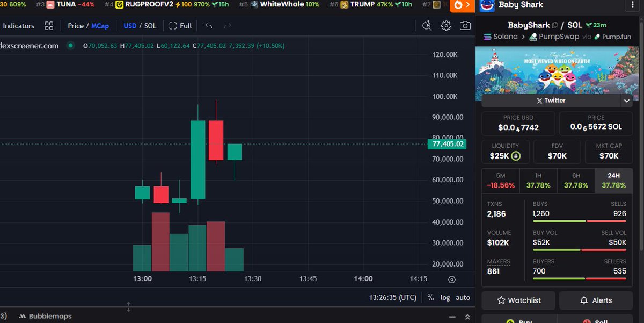Image resolution: width=644 pixels, height=323 pixels.
Task: Toggle log scale on chart
Action: point(445,297)
